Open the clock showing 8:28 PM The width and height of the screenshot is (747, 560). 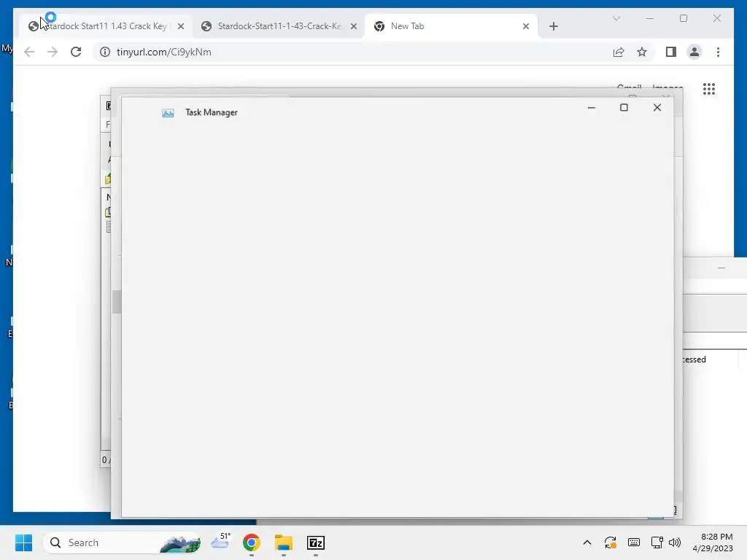coord(713,542)
